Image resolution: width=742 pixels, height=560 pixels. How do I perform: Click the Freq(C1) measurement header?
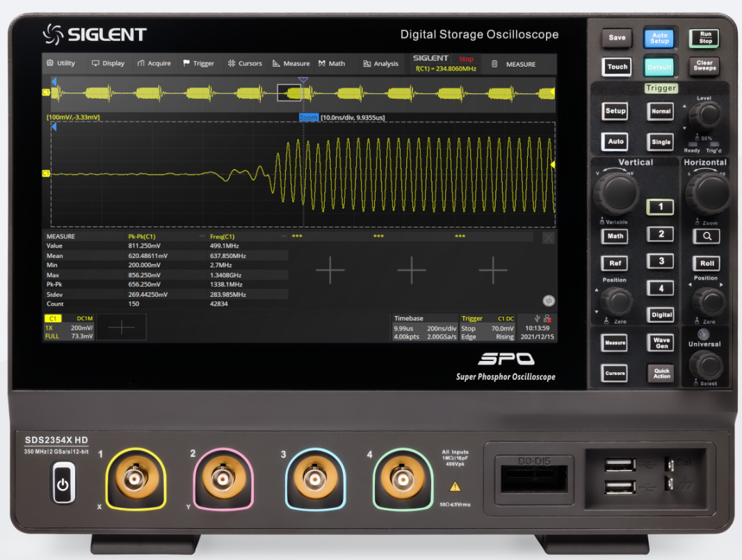223,237
